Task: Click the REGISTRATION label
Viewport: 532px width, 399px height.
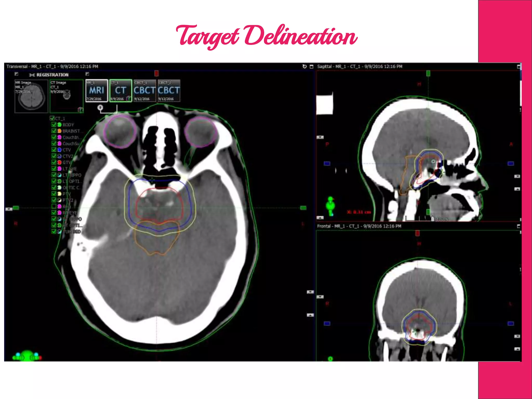Action: 52,75
